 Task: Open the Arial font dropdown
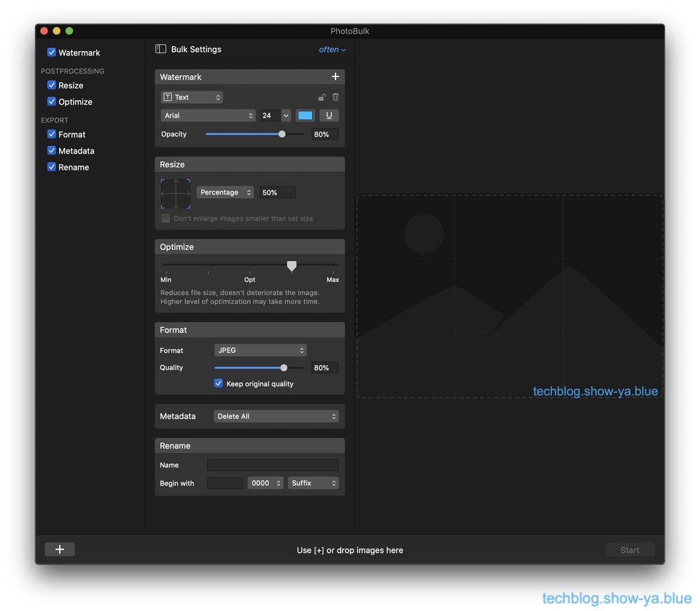point(208,116)
